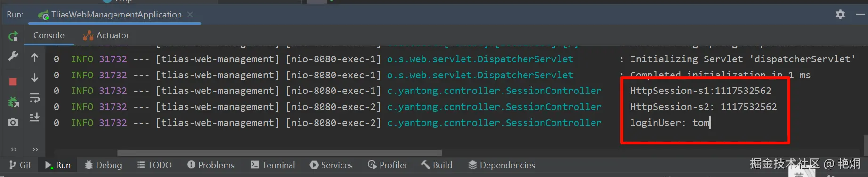Open the Dependencies tool window
The width and height of the screenshot is (868, 177).
[502, 165]
